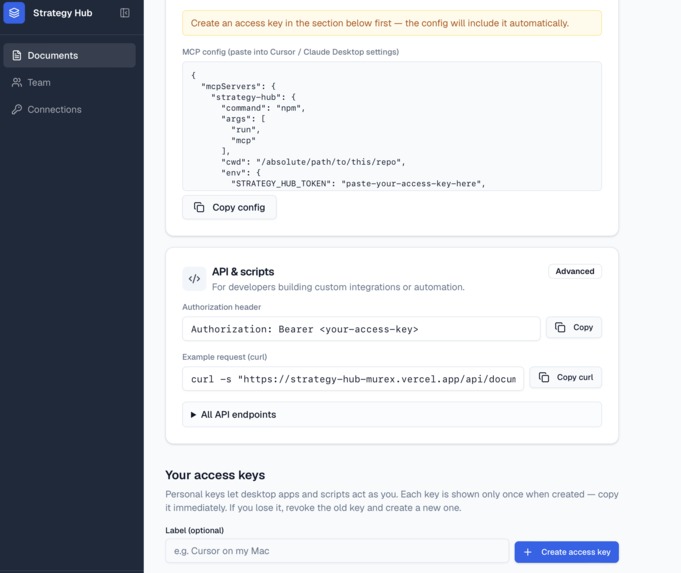Open the Documents section in the sidebar

click(x=69, y=56)
